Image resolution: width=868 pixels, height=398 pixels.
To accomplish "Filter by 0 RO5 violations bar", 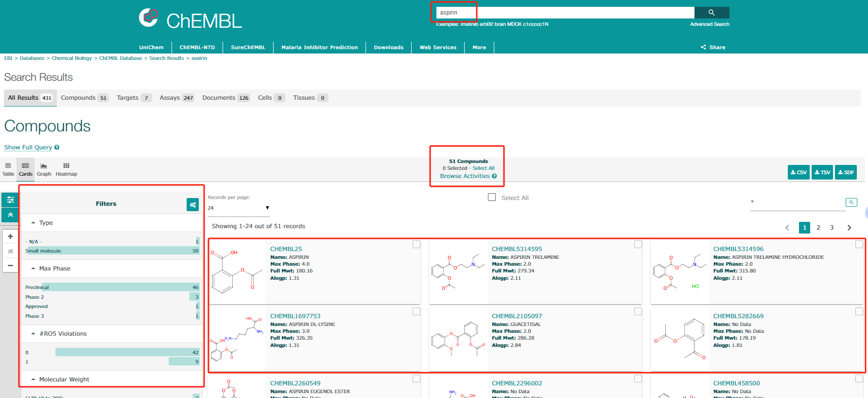I will coord(112,352).
